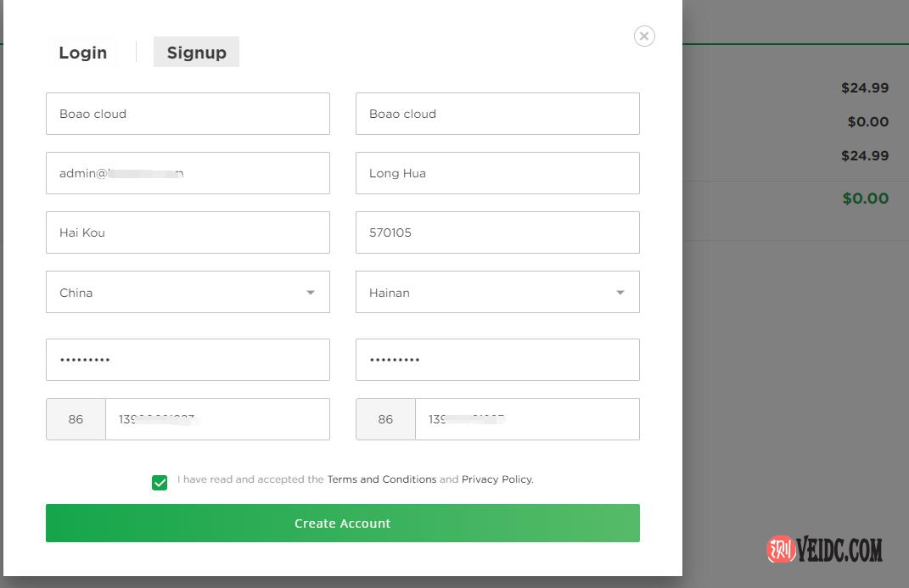Open the China country dropdown
The image size is (909, 588).
click(x=188, y=292)
